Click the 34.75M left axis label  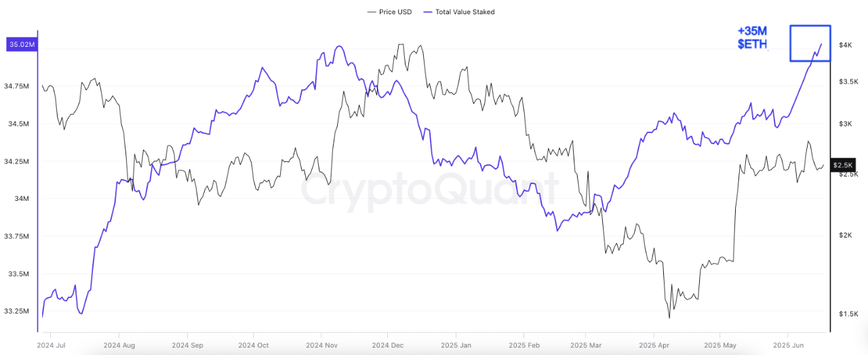[16, 87]
